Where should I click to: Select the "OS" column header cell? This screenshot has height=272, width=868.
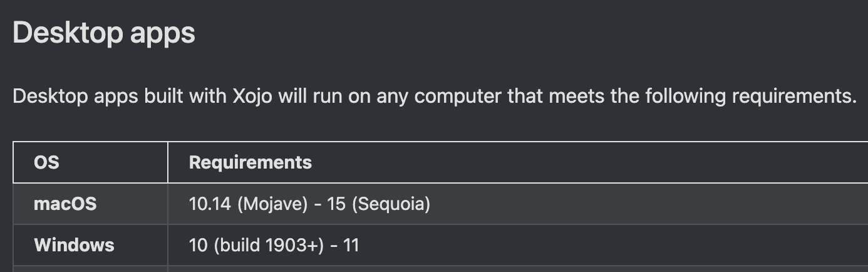tap(90, 162)
